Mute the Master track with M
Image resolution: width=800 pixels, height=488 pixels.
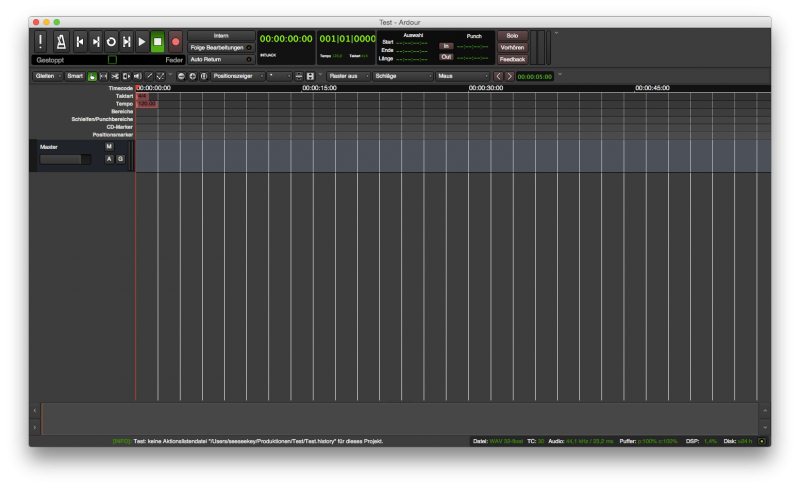click(x=109, y=146)
